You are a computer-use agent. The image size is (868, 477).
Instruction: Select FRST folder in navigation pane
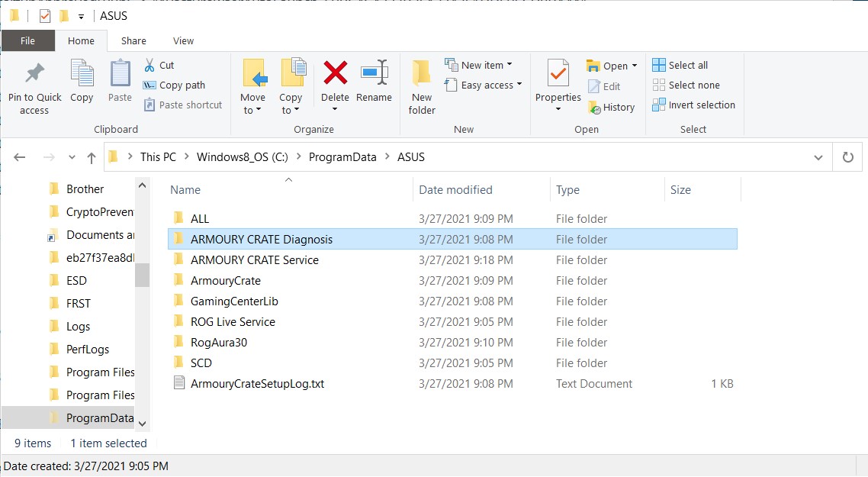coord(78,304)
